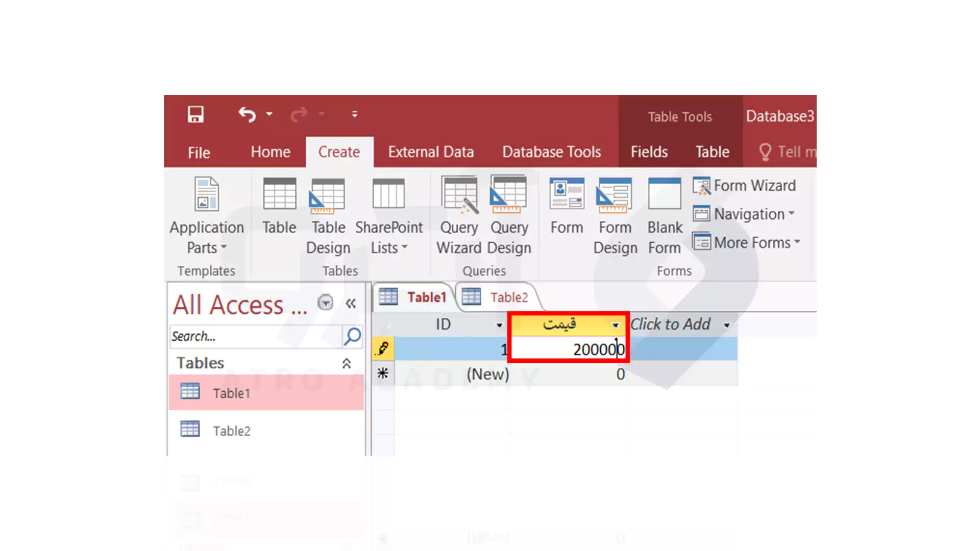The width and height of the screenshot is (980, 551).
Task: Click the cell containing 200000
Action: coord(568,349)
